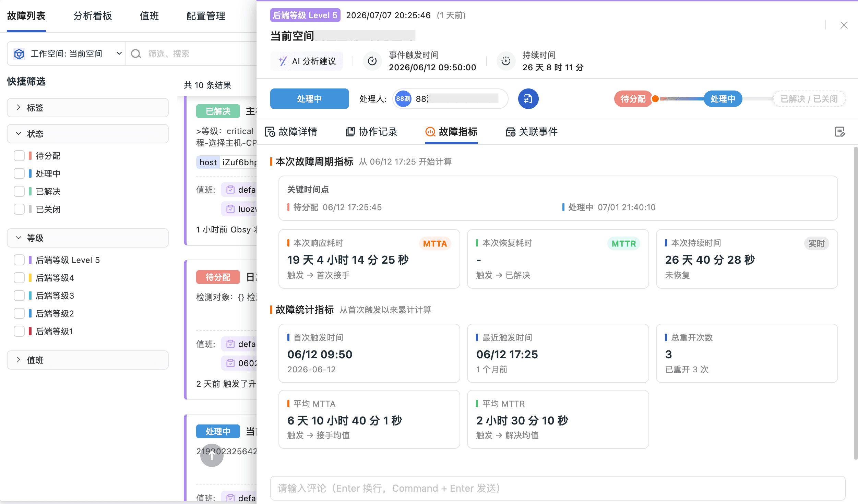Click the workspace cube icon
This screenshot has width=858, height=504.
[x=19, y=54]
